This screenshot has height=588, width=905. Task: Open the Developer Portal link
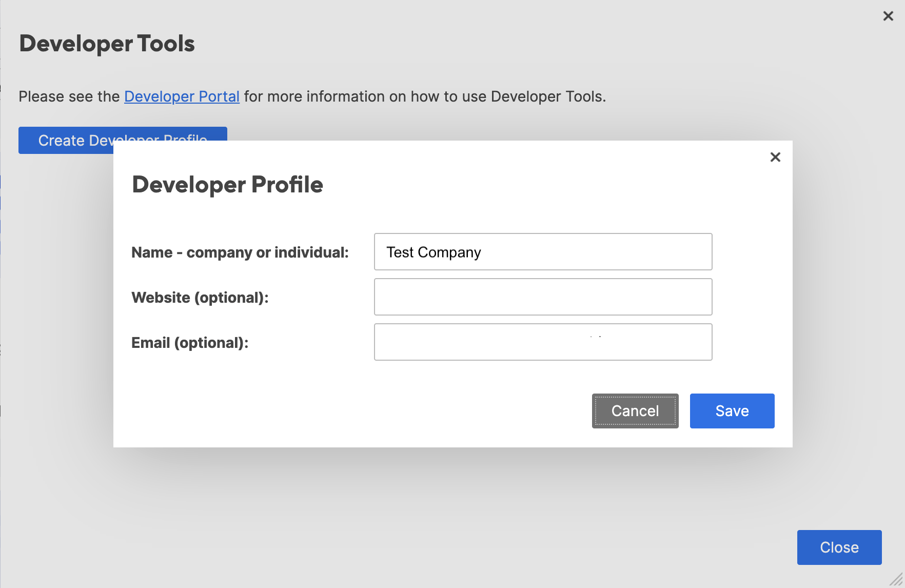(x=182, y=96)
